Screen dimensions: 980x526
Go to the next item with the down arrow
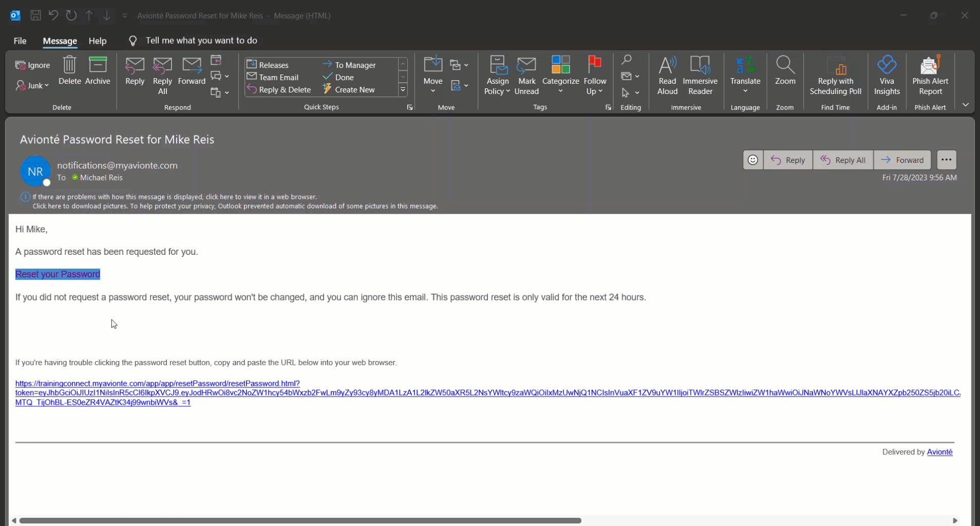(107, 15)
